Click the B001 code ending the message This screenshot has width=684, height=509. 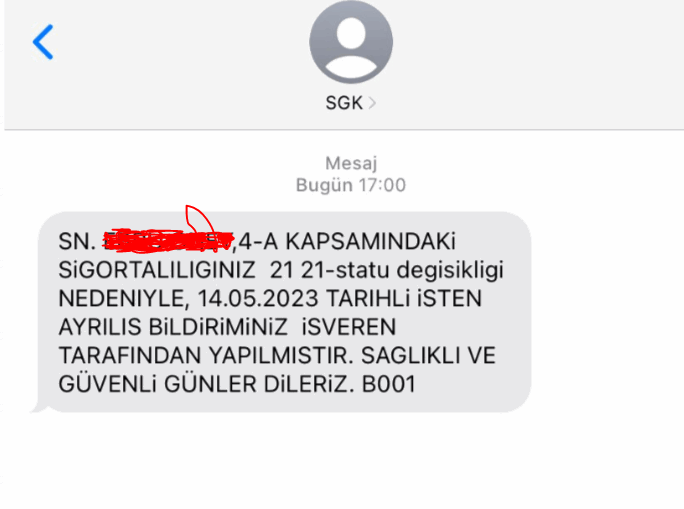[389, 384]
